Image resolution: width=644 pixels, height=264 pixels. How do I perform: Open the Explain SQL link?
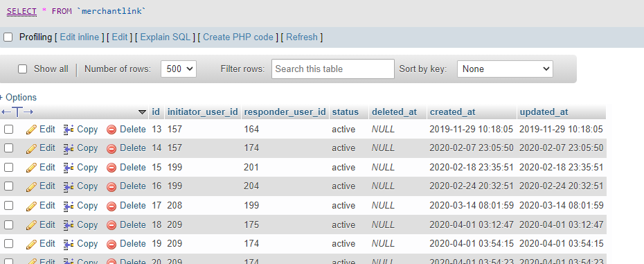click(x=165, y=37)
